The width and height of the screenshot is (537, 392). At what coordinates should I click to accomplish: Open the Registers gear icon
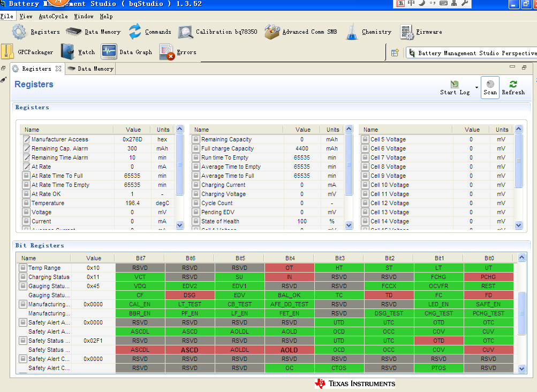click(x=19, y=32)
